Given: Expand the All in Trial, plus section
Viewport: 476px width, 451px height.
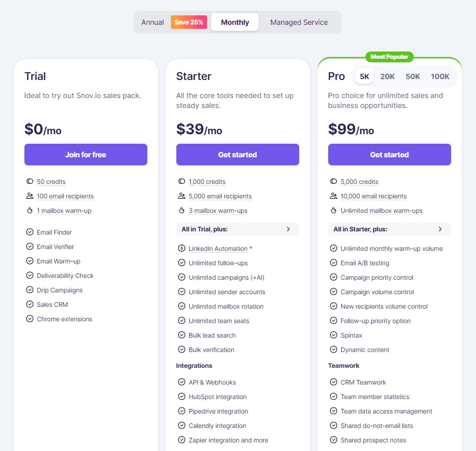Looking at the screenshot, I should (237, 229).
